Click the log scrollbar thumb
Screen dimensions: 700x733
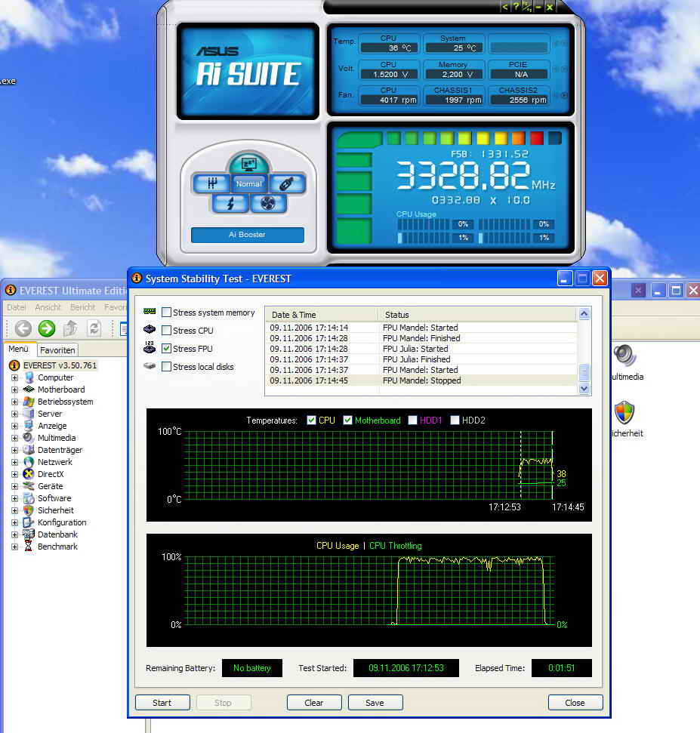coord(584,373)
